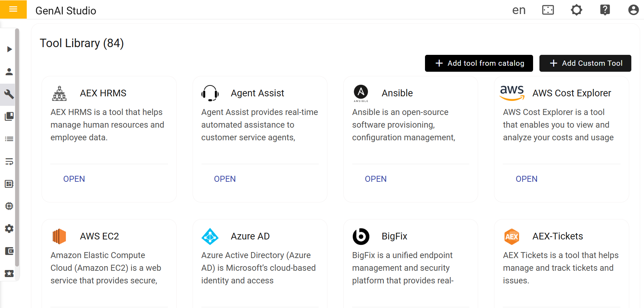644x308 pixels.
Task: Click the library collections sidebar icon
Action: pos(9,116)
